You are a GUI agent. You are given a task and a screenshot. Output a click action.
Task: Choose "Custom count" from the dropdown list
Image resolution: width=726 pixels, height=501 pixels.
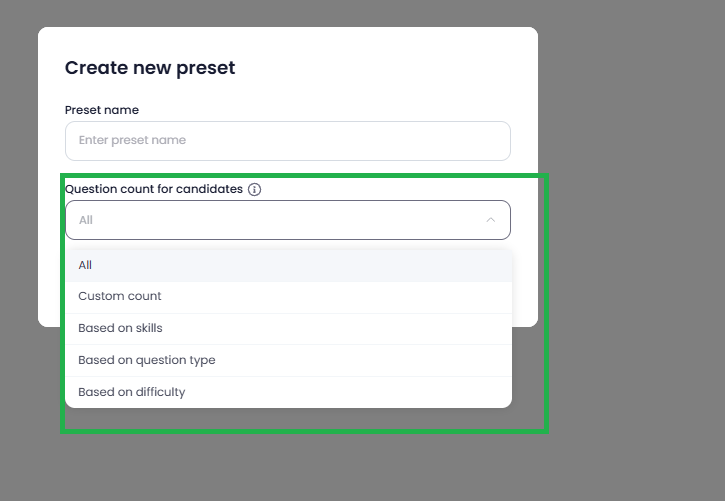click(x=288, y=296)
